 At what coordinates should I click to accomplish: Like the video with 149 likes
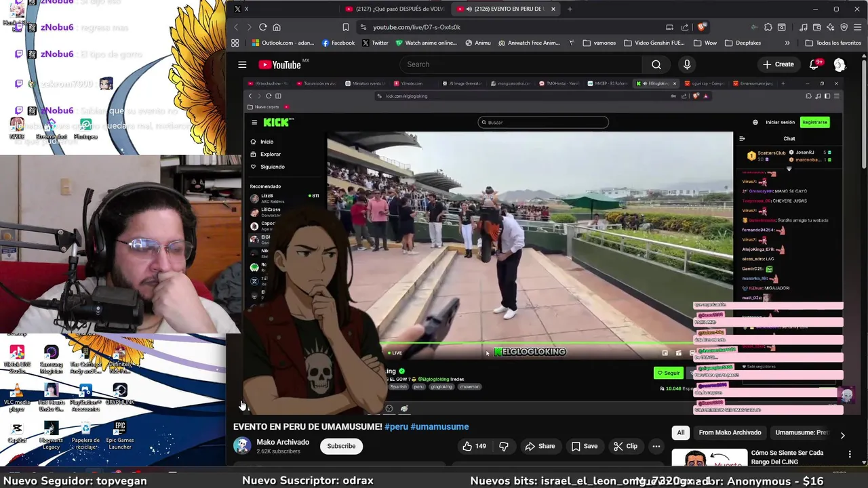(474, 446)
